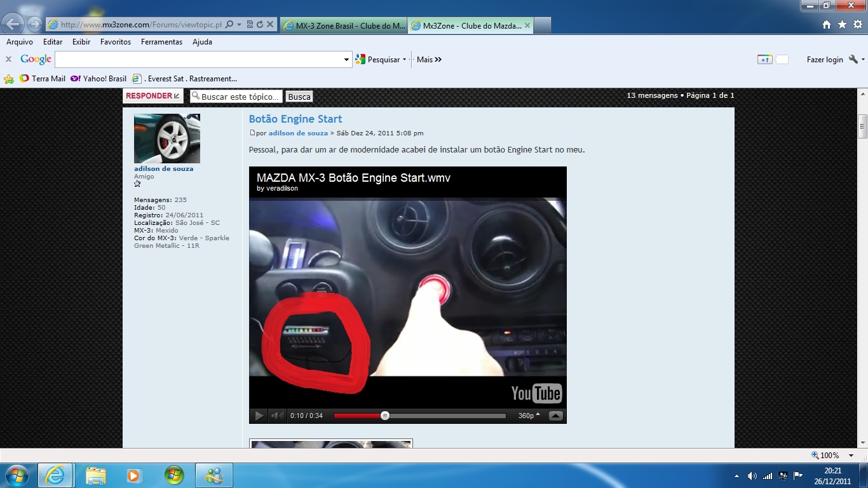Open the adilson de souza profile link

tap(163, 169)
